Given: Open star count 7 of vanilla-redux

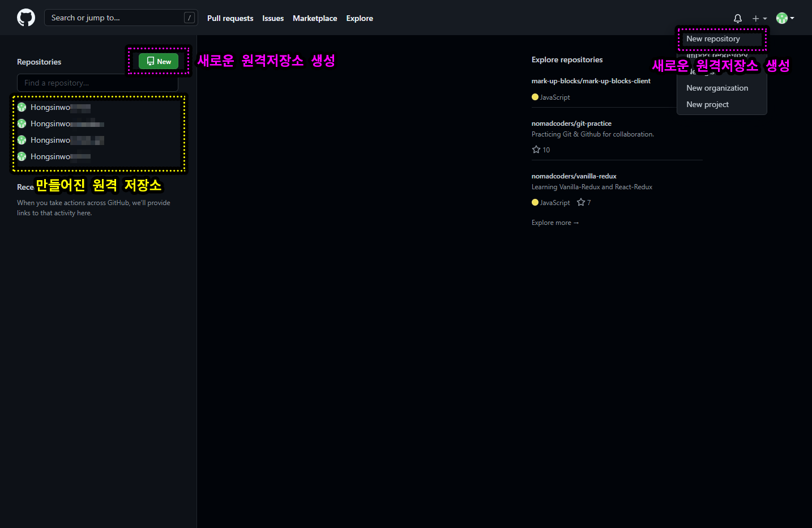Looking at the screenshot, I should tap(584, 202).
